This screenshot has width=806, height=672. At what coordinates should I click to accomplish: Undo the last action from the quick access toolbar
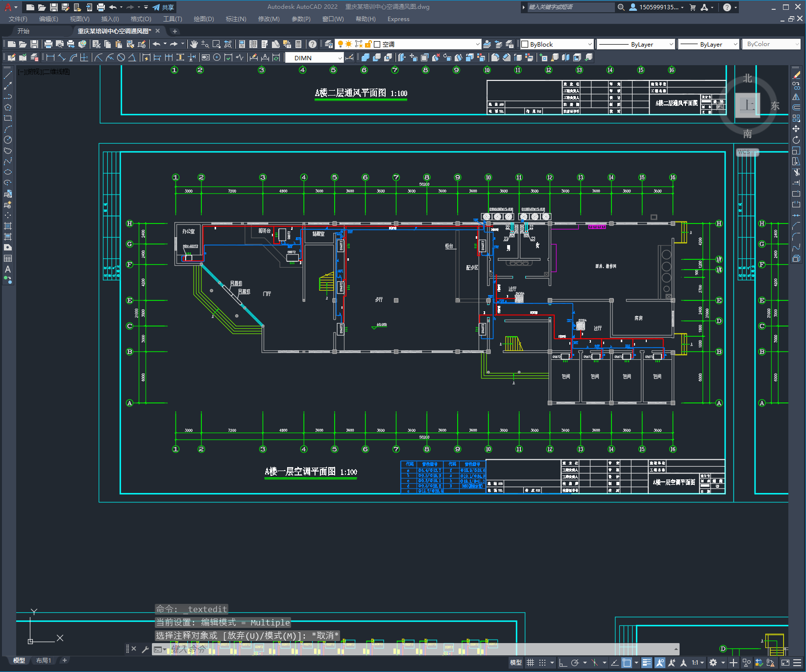click(113, 7)
